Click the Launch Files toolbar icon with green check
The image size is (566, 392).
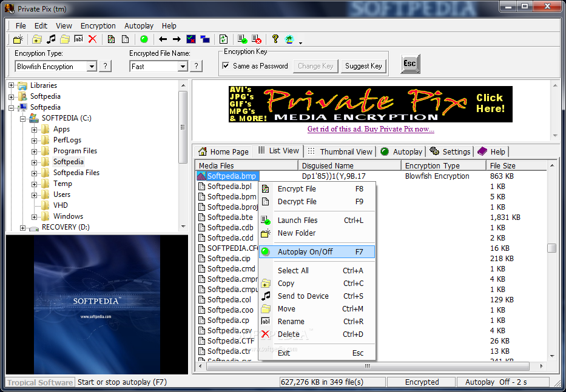click(242, 39)
